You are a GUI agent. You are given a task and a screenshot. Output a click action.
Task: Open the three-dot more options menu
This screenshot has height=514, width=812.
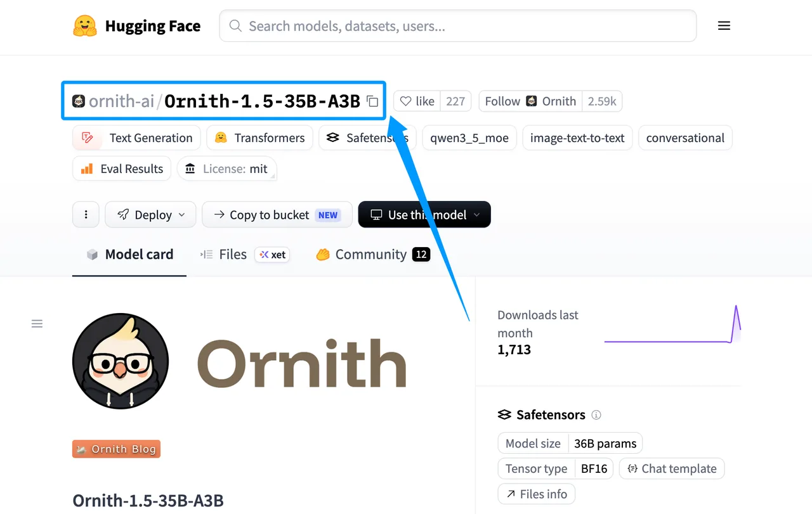pyautogui.click(x=86, y=215)
